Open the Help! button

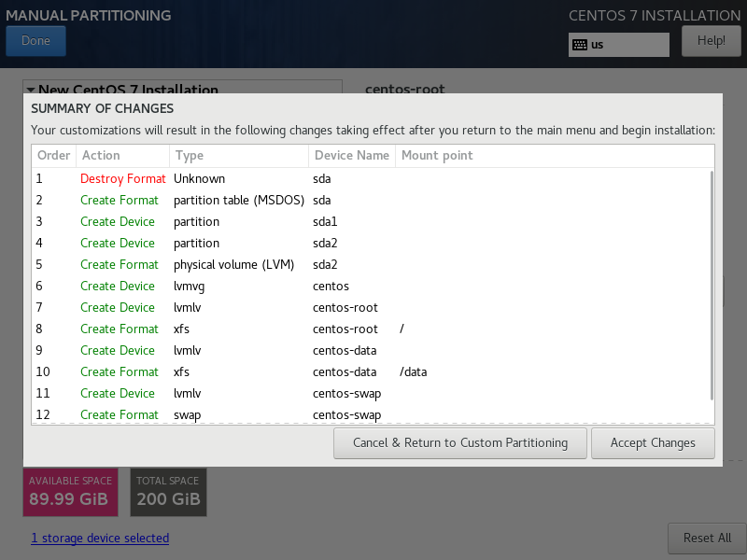tap(711, 40)
